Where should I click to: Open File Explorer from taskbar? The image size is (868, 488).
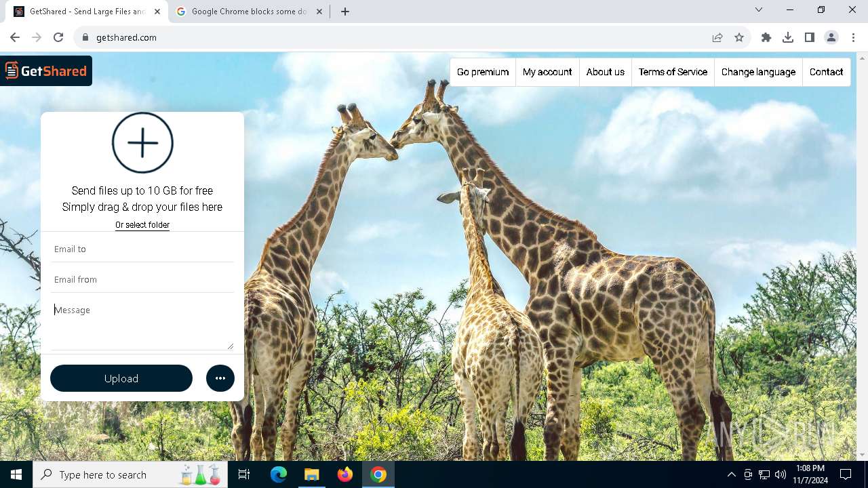(x=311, y=474)
